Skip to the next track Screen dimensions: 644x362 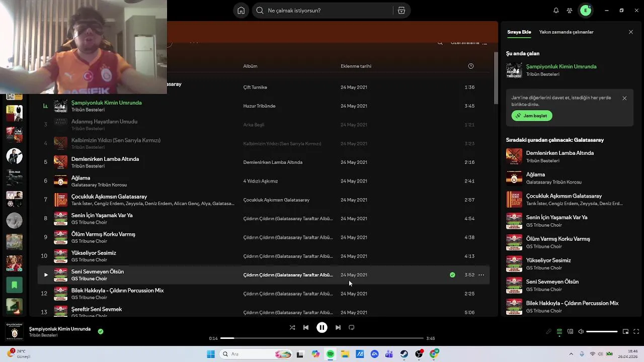[x=338, y=327]
